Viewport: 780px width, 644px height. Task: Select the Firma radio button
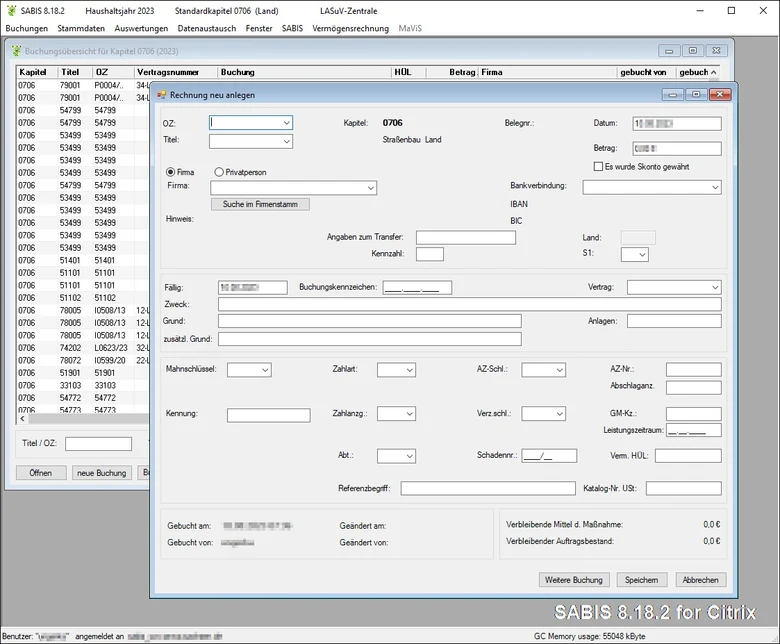[x=170, y=172]
